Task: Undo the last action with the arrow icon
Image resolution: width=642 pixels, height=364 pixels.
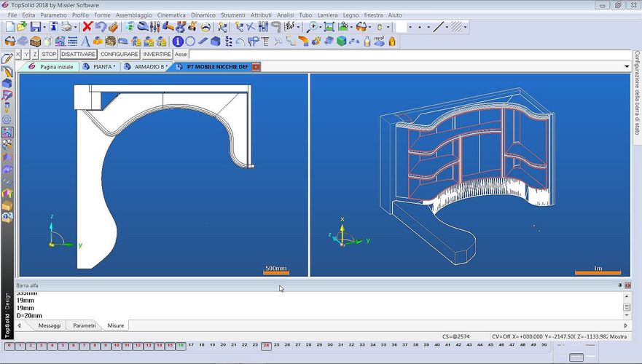Action: [x=101, y=27]
